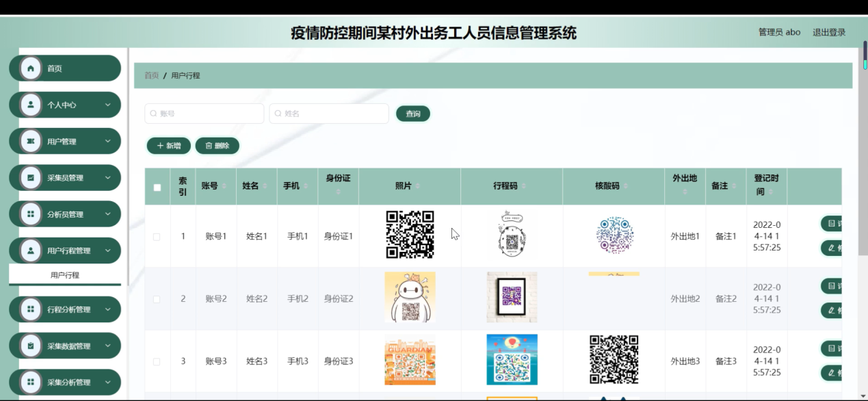Expand the 分析员管理 menu chevron
Screen dimensions: 868x401
[x=107, y=214]
